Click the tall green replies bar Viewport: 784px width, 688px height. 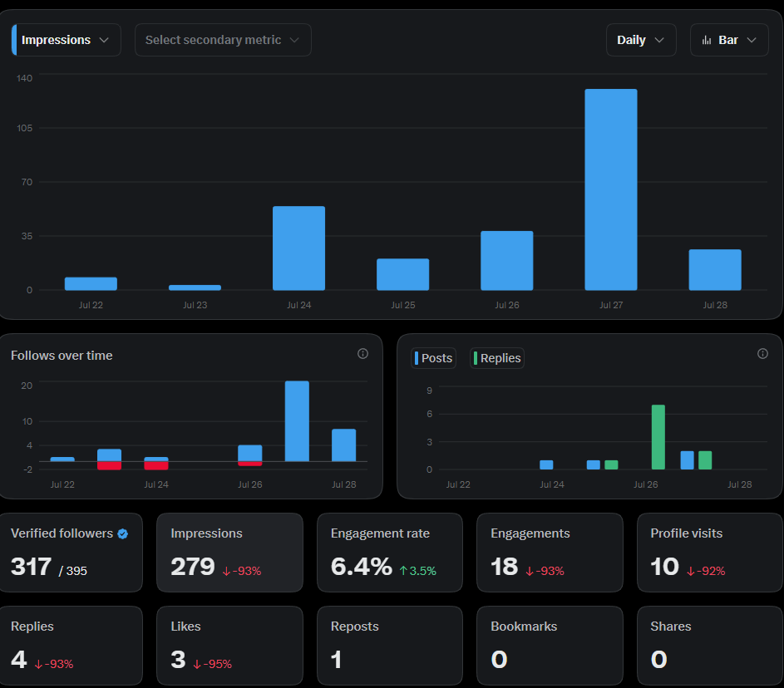point(658,437)
